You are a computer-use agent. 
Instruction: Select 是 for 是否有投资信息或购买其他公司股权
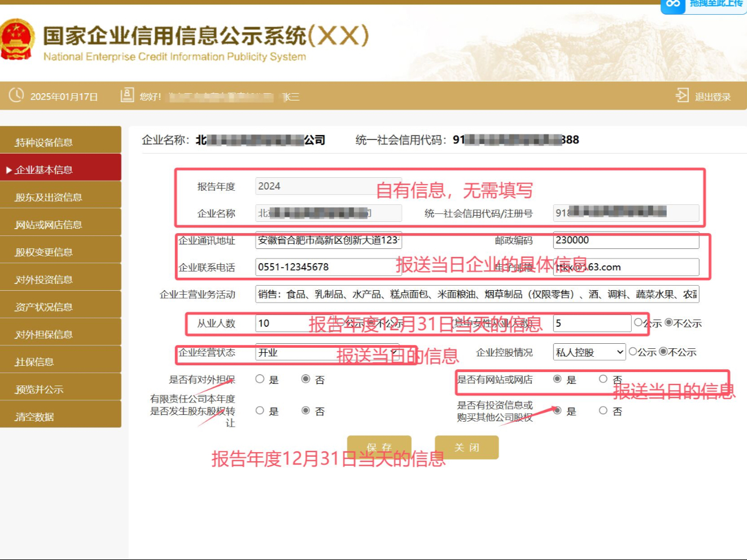(557, 410)
